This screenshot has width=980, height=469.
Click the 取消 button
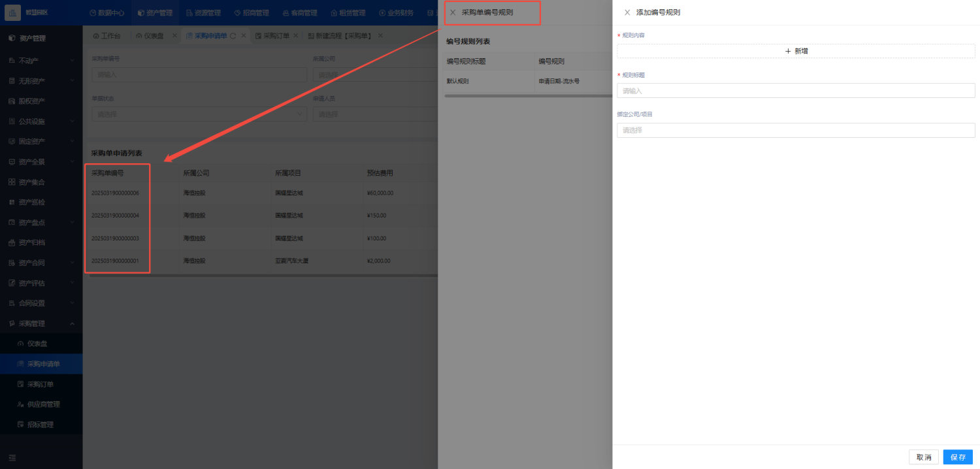[x=923, y=457]
